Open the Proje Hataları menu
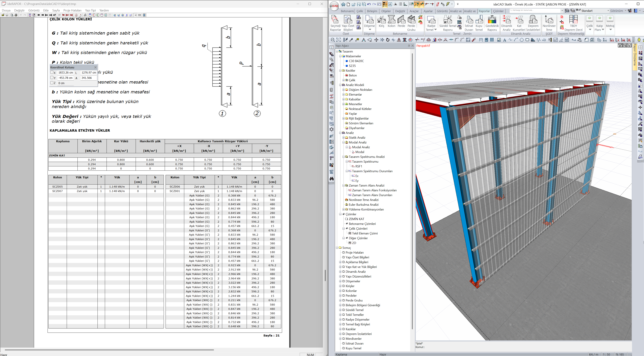The width and height of the screenshot is (644, 356). [72, 10]
